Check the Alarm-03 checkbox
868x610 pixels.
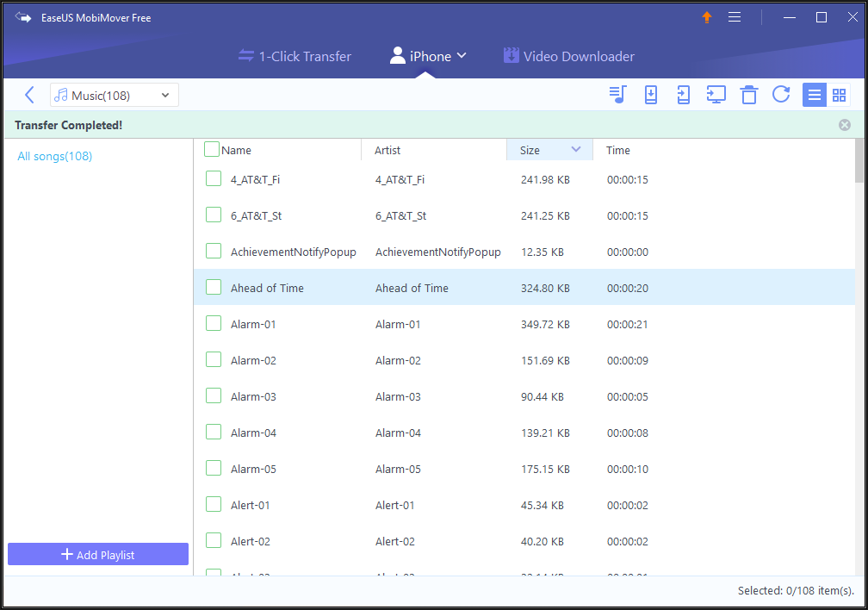214,395
